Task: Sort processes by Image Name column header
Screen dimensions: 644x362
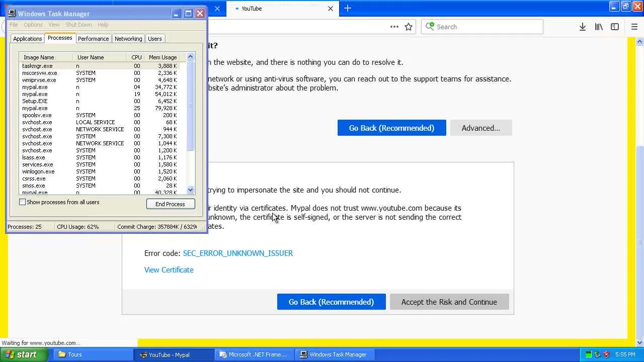Action: [x=46, y=57]
